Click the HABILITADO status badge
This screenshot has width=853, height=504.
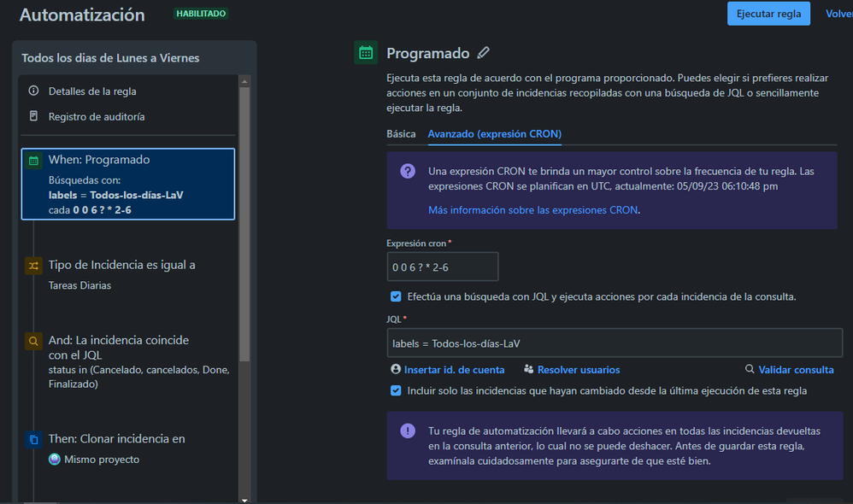pyautogui.click(x=201, y=14)
